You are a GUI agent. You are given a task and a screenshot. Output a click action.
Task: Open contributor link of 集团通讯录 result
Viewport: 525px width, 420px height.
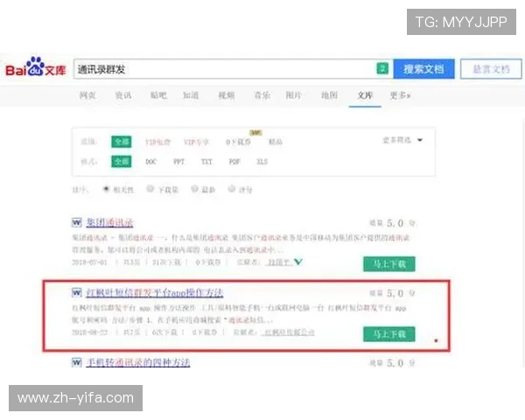pyautogui.click(x=279, y=262)
